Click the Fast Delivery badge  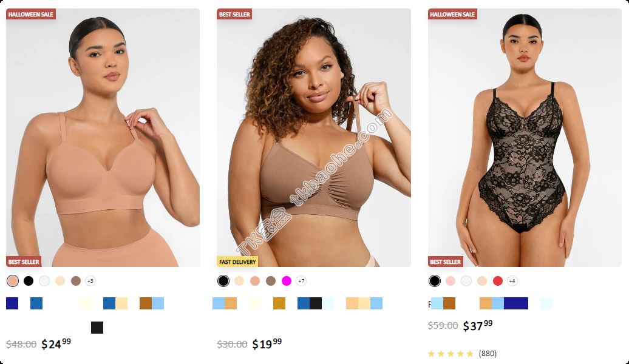(237, 261)
